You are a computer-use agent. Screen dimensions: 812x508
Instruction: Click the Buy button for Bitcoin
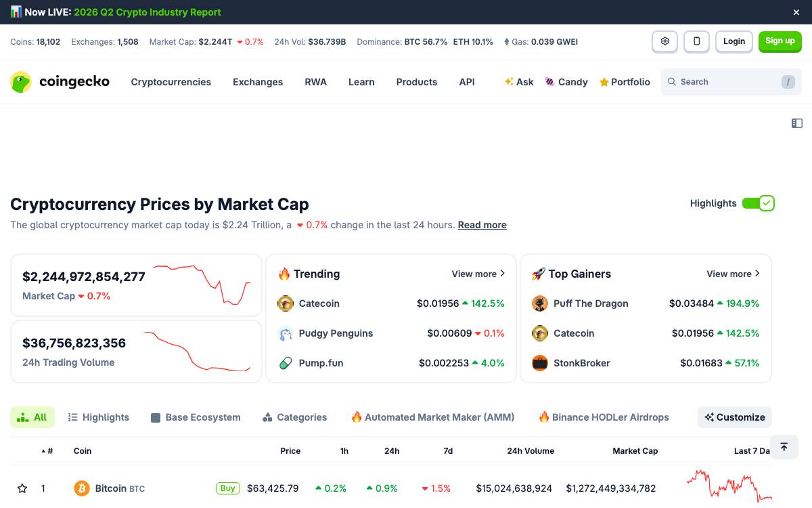coord(227,488)
